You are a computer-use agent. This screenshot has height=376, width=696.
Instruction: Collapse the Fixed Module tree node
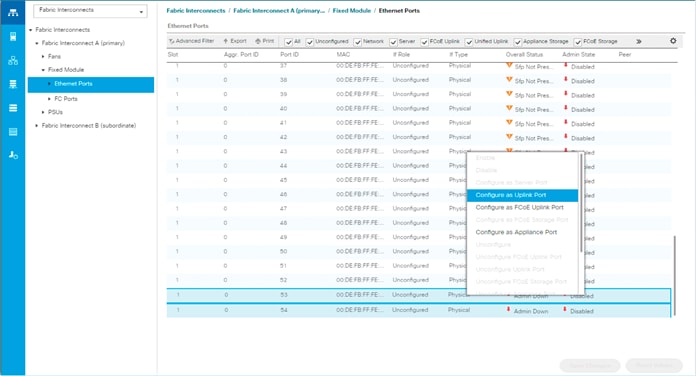(43, 70)
